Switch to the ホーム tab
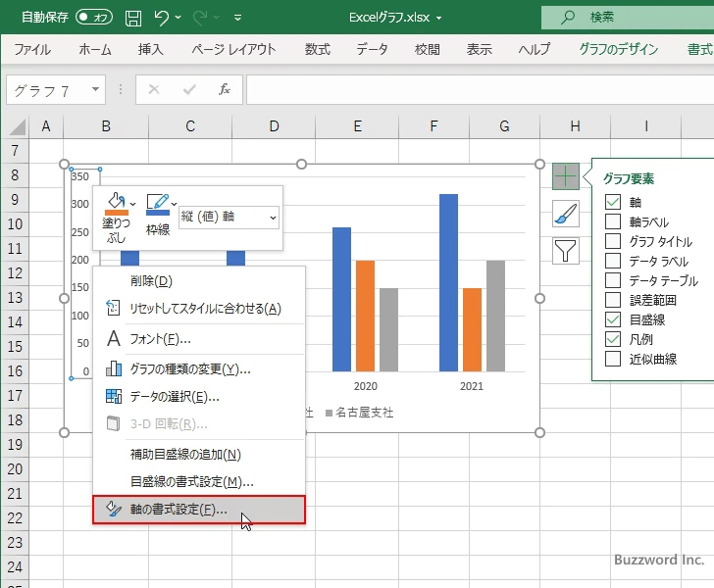This screenshot has height=588, width=714. tap(95, 49)
